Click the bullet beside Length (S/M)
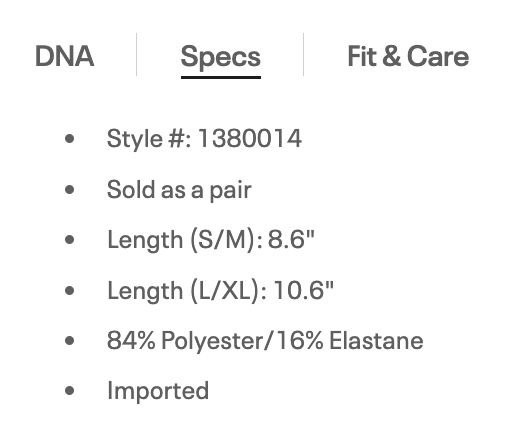 point(69,240)
